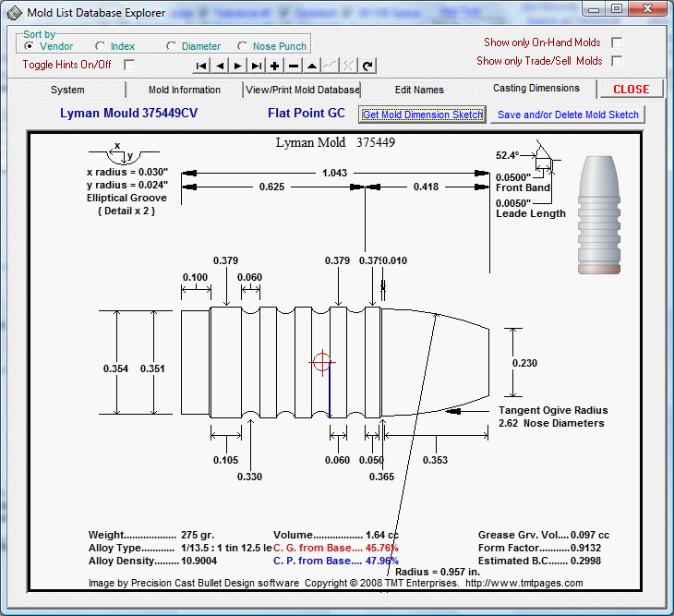Refresh data with curved arrow icon
Screen dimensions: 674x616
(x=367, y=66)
